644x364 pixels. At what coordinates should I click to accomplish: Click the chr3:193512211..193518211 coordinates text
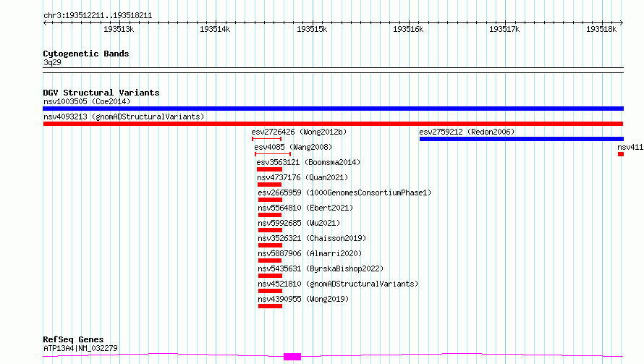(98, 16)
